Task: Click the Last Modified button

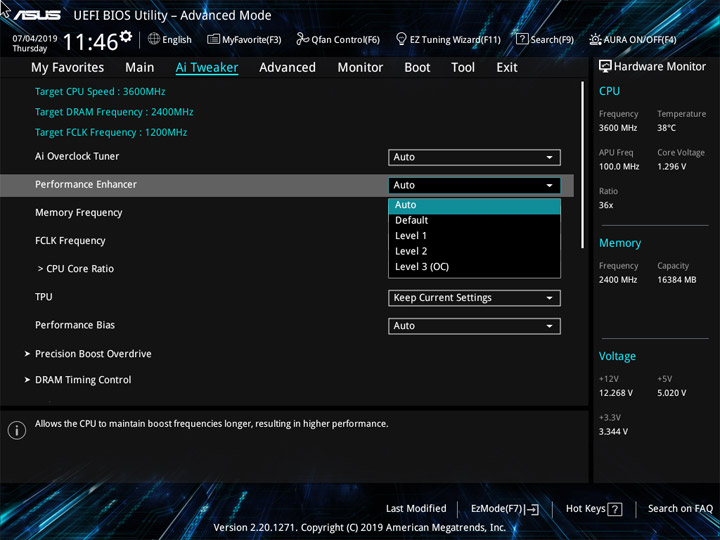Action: tap(416, 508)
